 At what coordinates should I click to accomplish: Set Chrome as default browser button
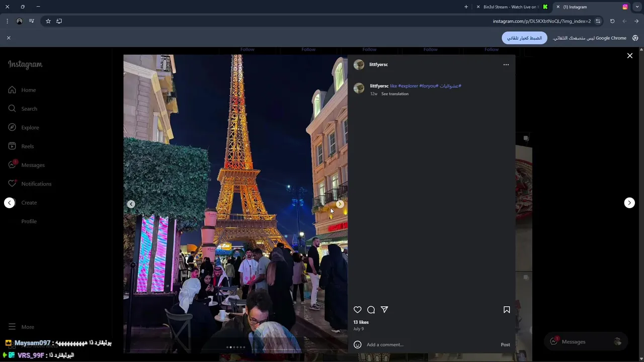pyautogui.click(x=524, y=38)
